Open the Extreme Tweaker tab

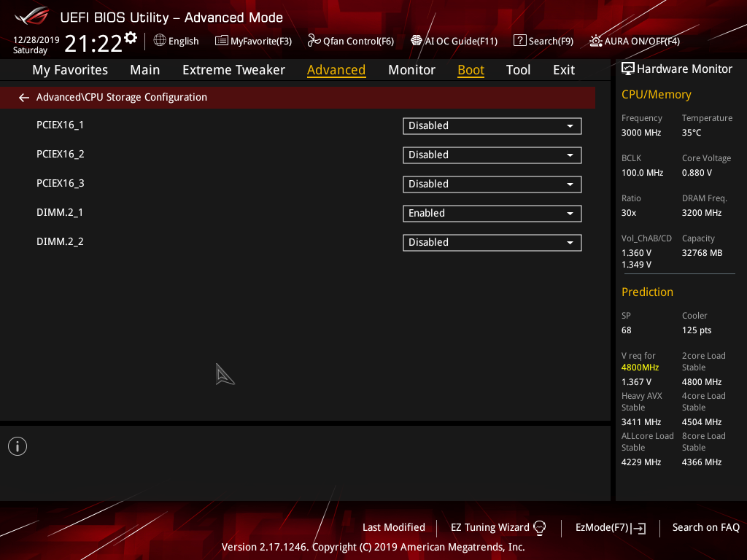pyautogui.click(x=233, y=70)
